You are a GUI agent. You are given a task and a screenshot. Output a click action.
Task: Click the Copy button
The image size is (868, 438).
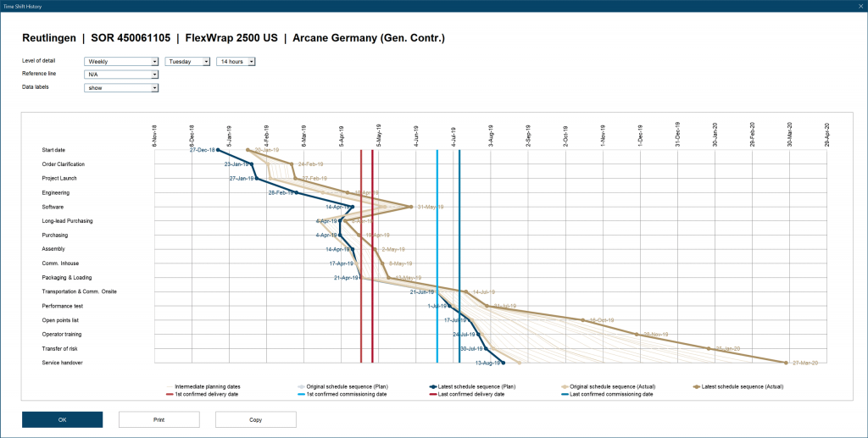pyautogui.click(x=255, y=419)
